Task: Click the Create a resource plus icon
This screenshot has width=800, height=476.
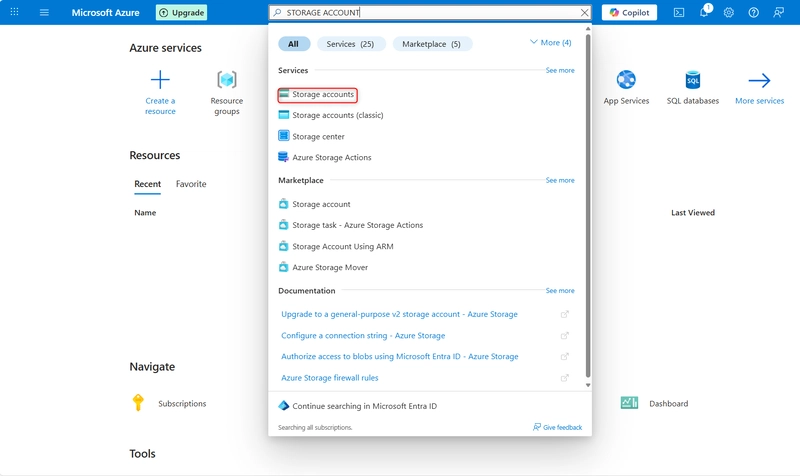Action: 160,81
